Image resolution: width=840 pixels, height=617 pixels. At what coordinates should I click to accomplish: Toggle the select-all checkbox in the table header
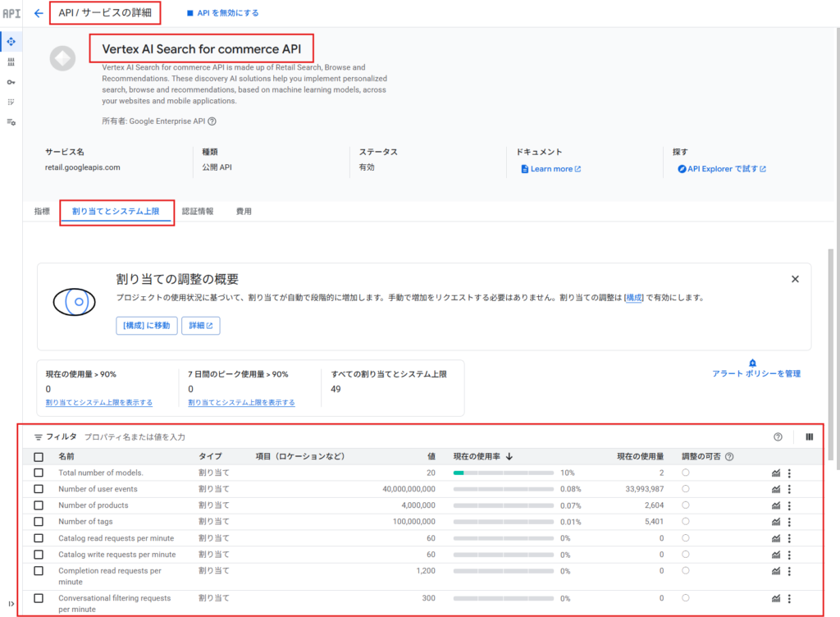tap(39, 457)
